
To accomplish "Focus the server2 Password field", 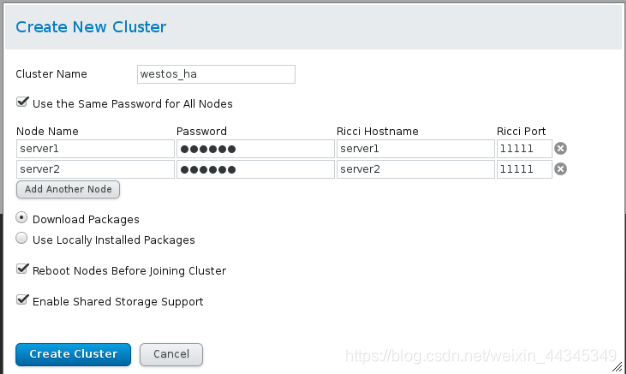I will tap(256, 170).
